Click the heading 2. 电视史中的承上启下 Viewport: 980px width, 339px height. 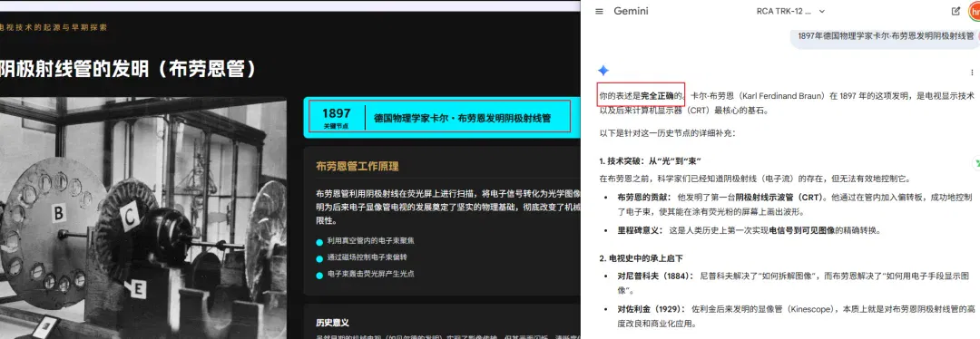[642, 258]
